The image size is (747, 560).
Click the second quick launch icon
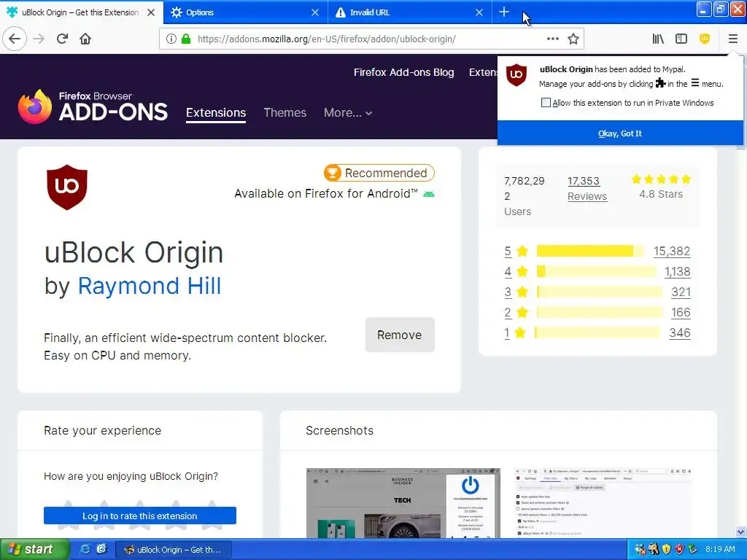[x=101, y=549]
